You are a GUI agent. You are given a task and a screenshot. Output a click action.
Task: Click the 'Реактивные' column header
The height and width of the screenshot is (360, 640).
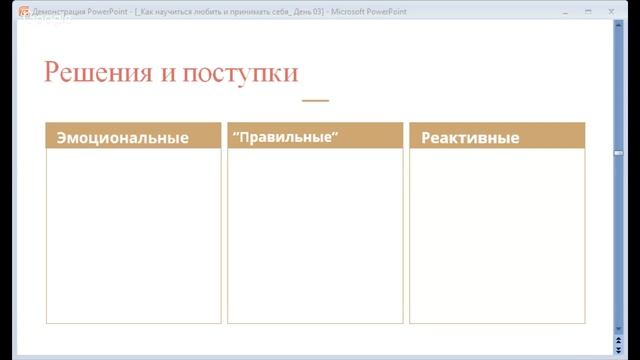click(497, 136)
